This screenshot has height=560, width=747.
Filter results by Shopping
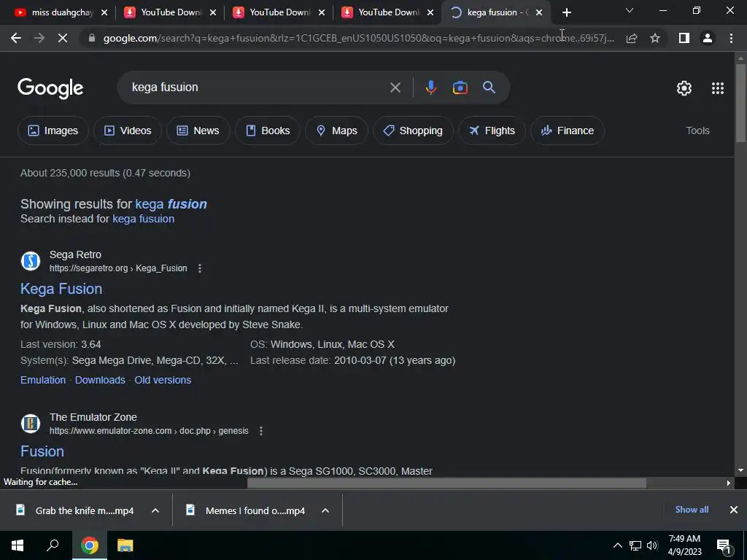point(413,131)
